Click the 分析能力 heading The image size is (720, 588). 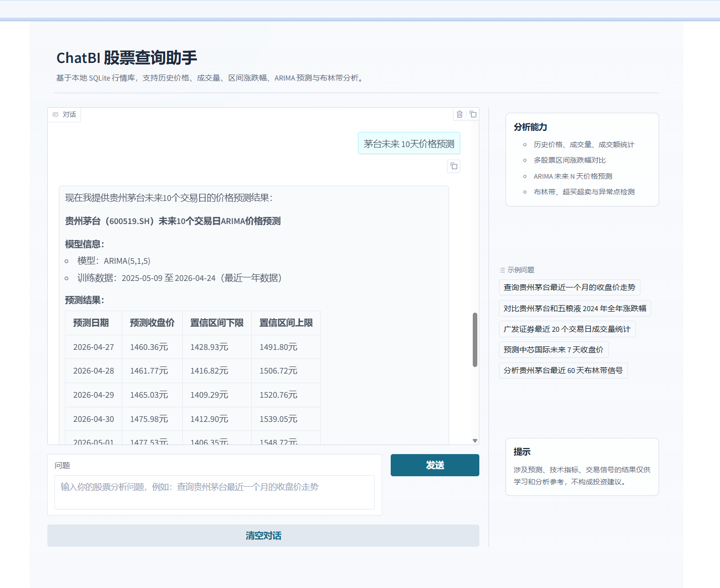530,127
